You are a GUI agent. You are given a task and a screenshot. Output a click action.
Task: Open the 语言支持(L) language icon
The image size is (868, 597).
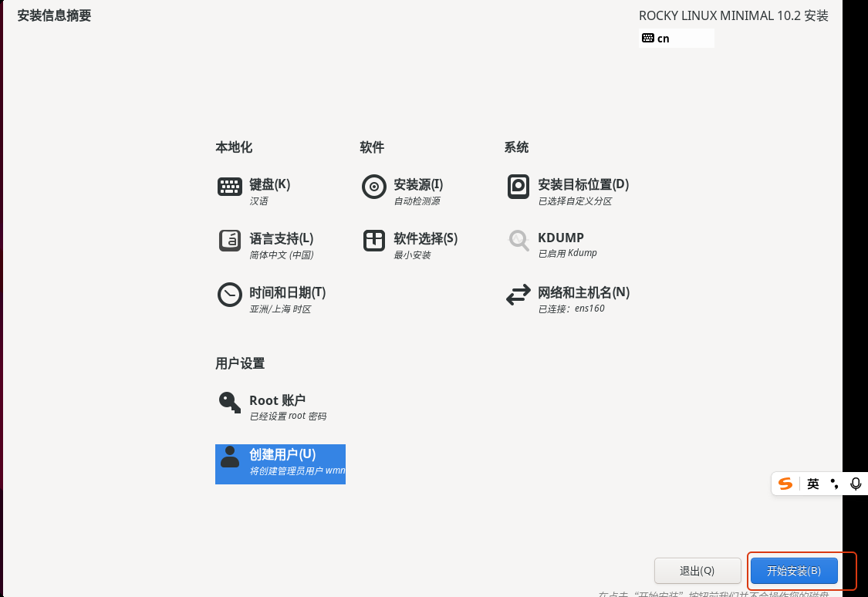click(x=230, y=241)
